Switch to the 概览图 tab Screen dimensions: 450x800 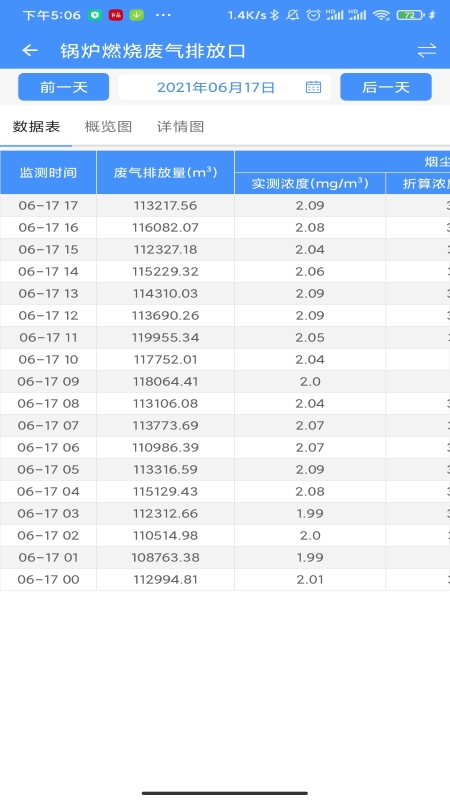(108, 127)
